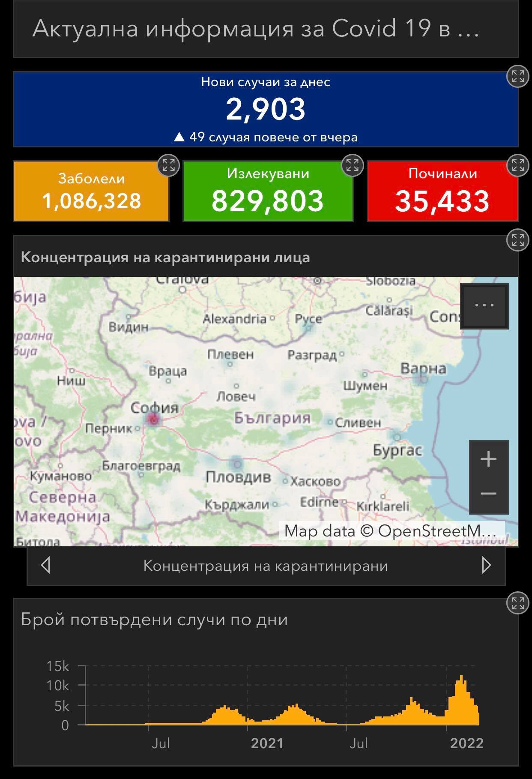Click the 2,903 new cases number
The width and height of the screenshot is (532, 779).
click(x=266, y=109)
